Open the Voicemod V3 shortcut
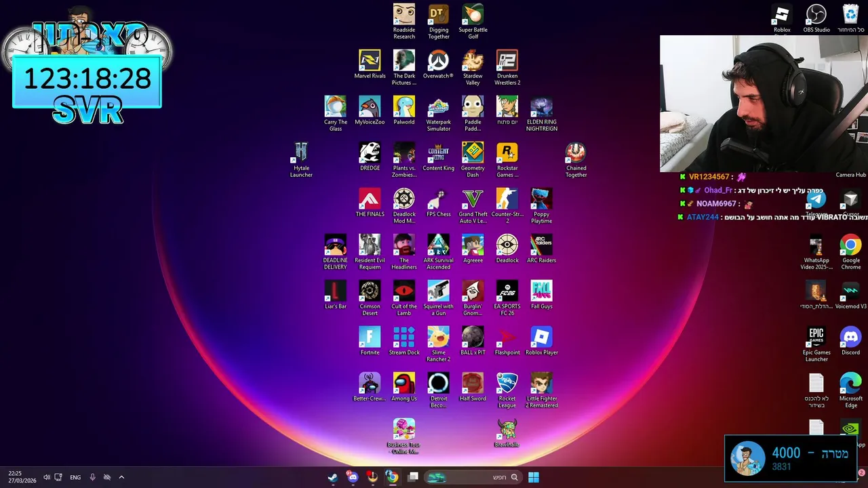Viewport: 868px width, 488px height. [850, 295]
